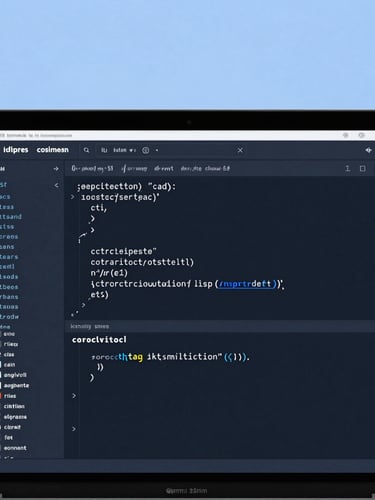Select the "cintion" sidebar entry
The width and height of the screenshot is (375, 500).
coord(14,406)
